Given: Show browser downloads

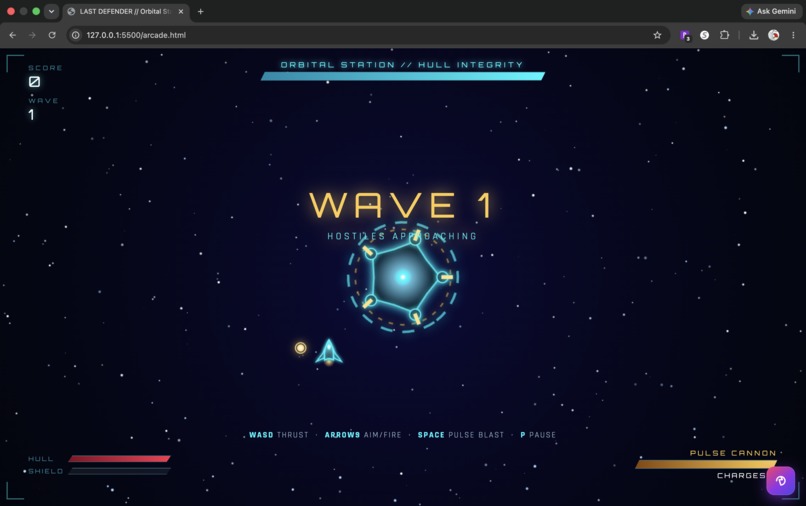Looking at the screenshot, I should tap(754, 35).
